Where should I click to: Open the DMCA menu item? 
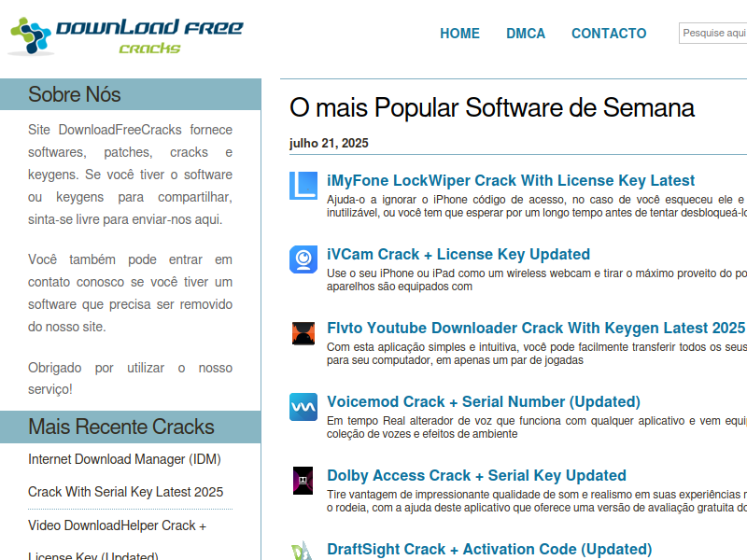[x=526, y=34]
